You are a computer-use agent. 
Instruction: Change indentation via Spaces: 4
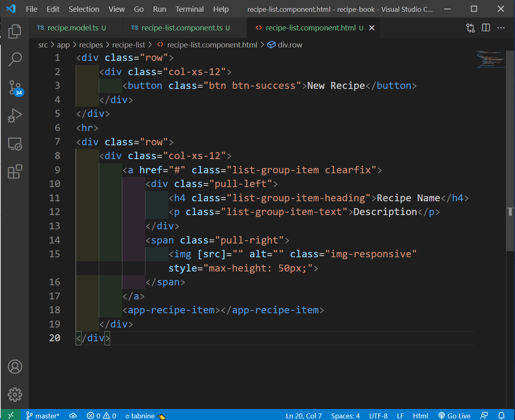coord(345,416)
